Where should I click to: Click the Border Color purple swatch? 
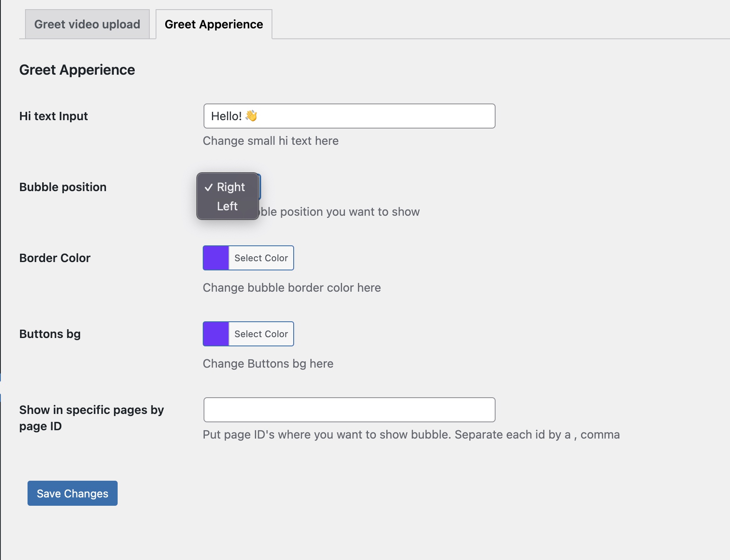pos(215,258)
